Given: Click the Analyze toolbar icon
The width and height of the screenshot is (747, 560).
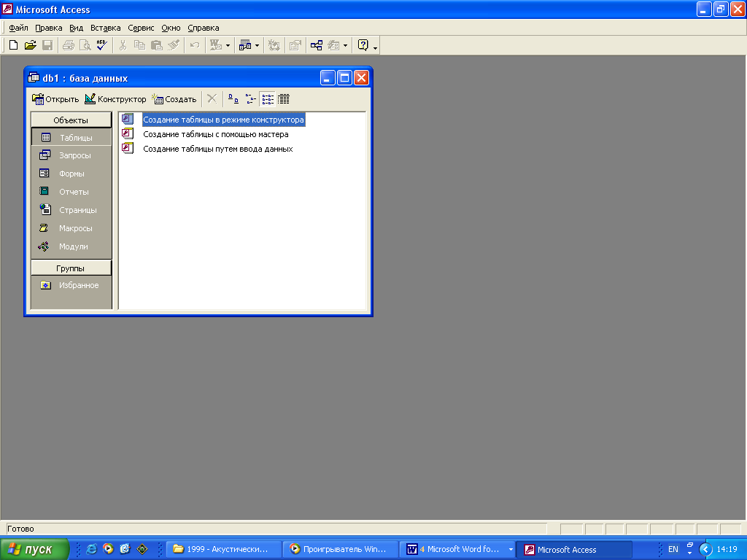Looking at the screenshot, I should [245, 45].
